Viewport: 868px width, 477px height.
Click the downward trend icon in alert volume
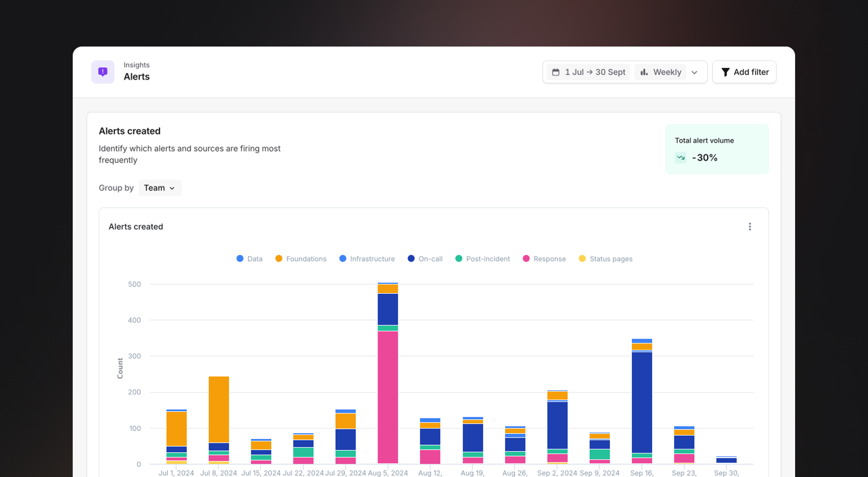click(x=681, y=158)
